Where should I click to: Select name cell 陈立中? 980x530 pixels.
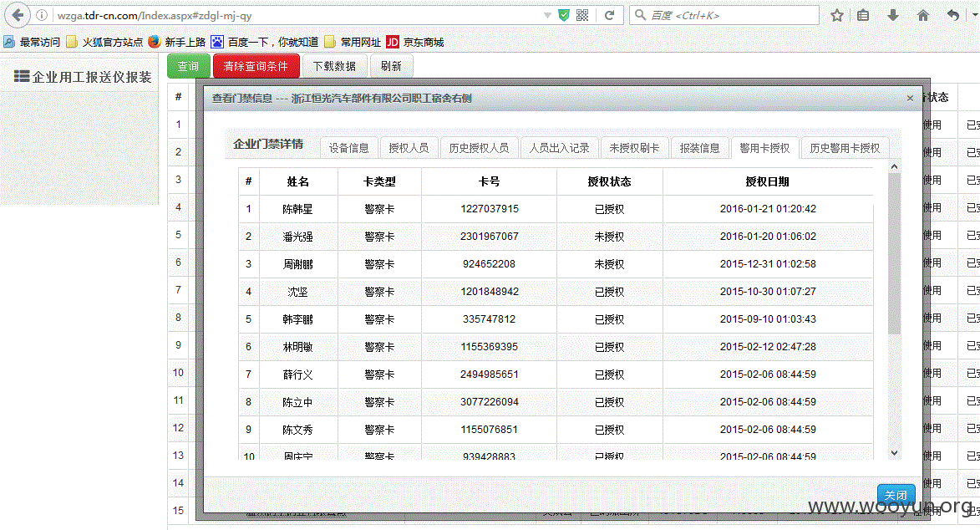[298, 402]
